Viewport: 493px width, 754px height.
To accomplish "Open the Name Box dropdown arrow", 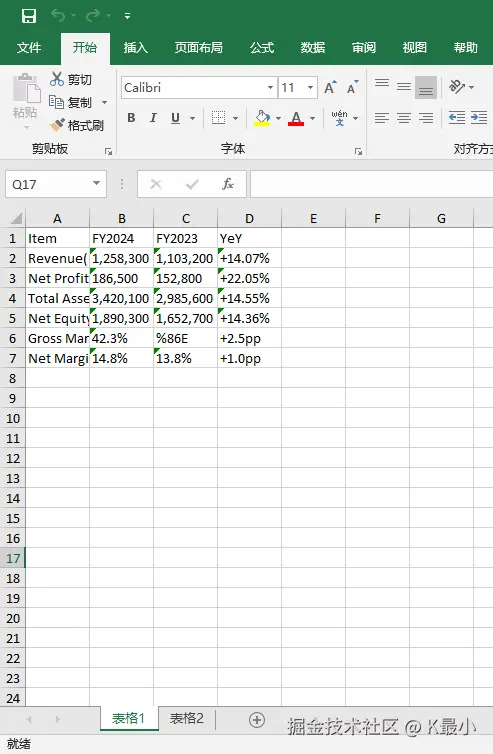I will click(x=96, y=184).
